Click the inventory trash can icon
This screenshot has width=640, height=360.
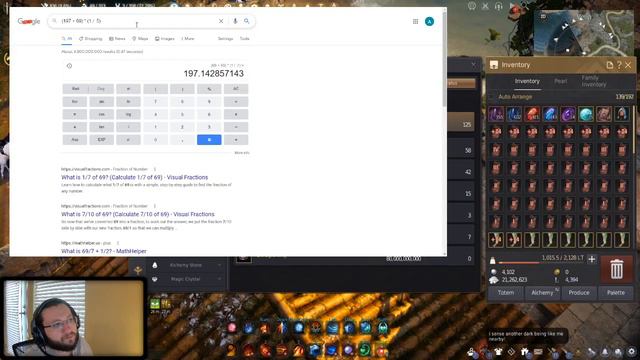point(616,269)
